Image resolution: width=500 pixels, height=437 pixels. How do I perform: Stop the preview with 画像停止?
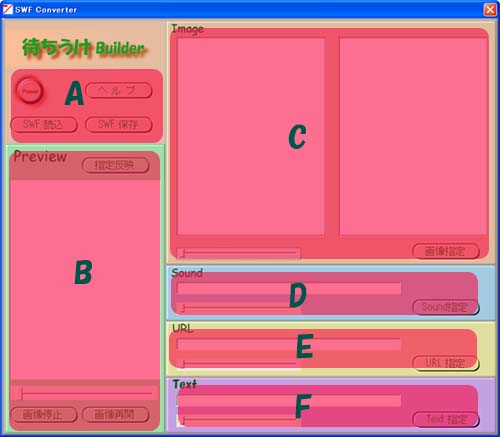[x=44, y=415]
